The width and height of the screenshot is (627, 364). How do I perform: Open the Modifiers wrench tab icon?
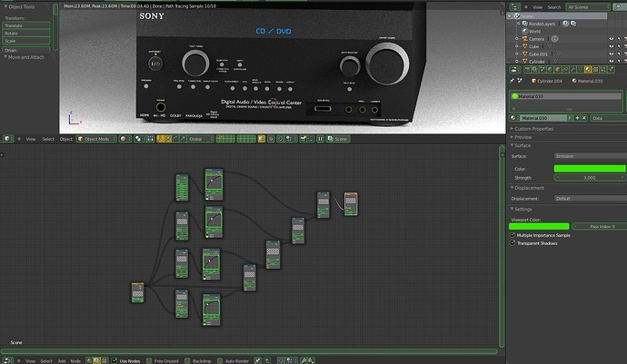[x=572, y=70]
